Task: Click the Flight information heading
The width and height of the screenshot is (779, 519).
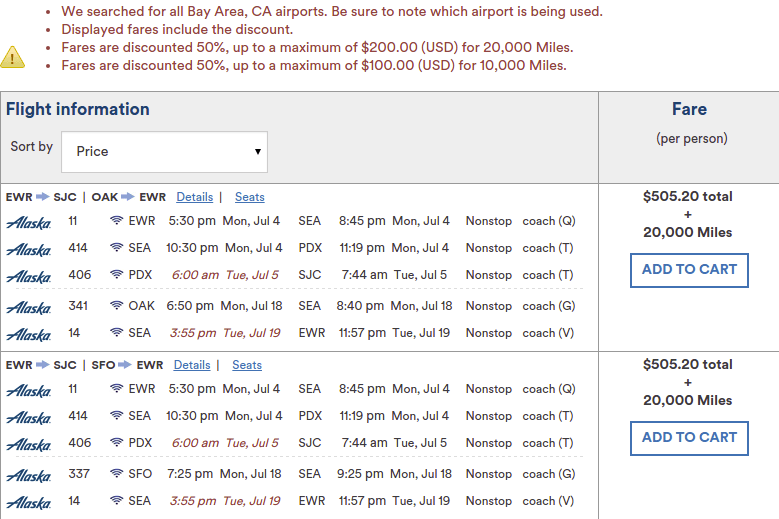Action: tap(78, 109)
